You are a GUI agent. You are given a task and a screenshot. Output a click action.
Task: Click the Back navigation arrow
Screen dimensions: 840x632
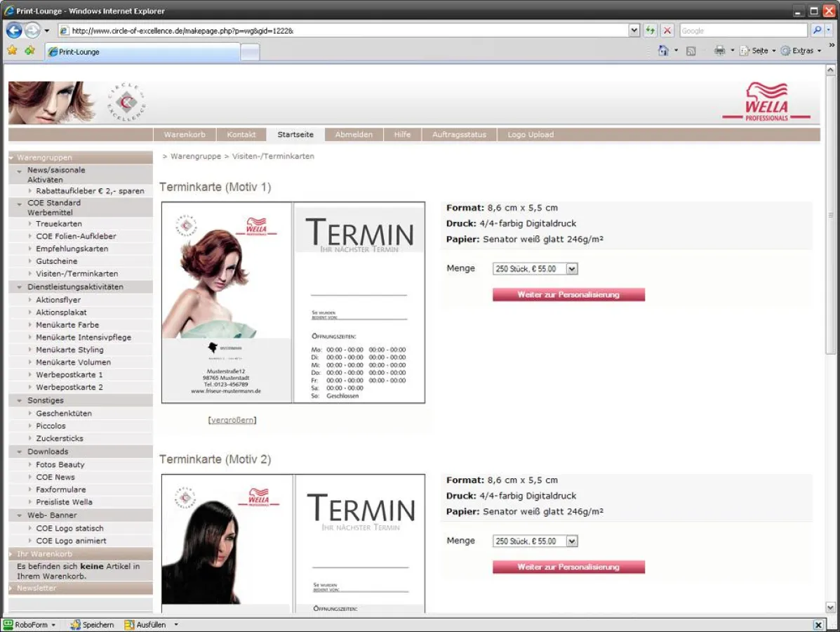(13, 30)
